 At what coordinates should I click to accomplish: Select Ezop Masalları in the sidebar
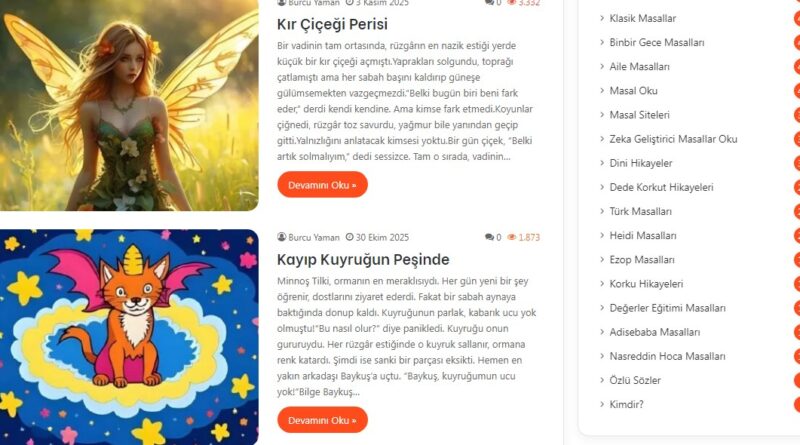(x=642, y=260)
